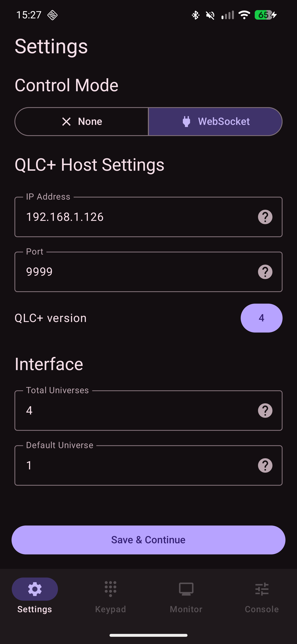Tap the bottom home gesture bar
The height and width of the screenshot is (644, 297).
(x=148, y=635)
